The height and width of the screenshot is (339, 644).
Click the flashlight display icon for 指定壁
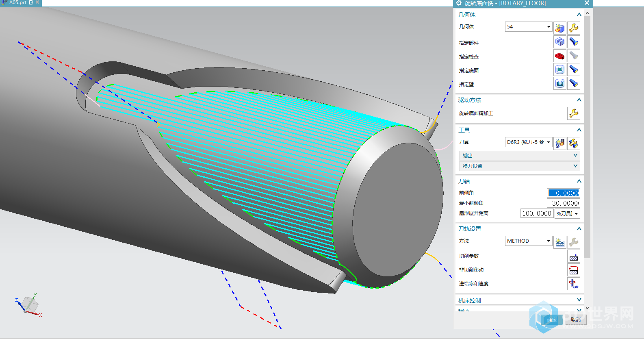(574, 83)
